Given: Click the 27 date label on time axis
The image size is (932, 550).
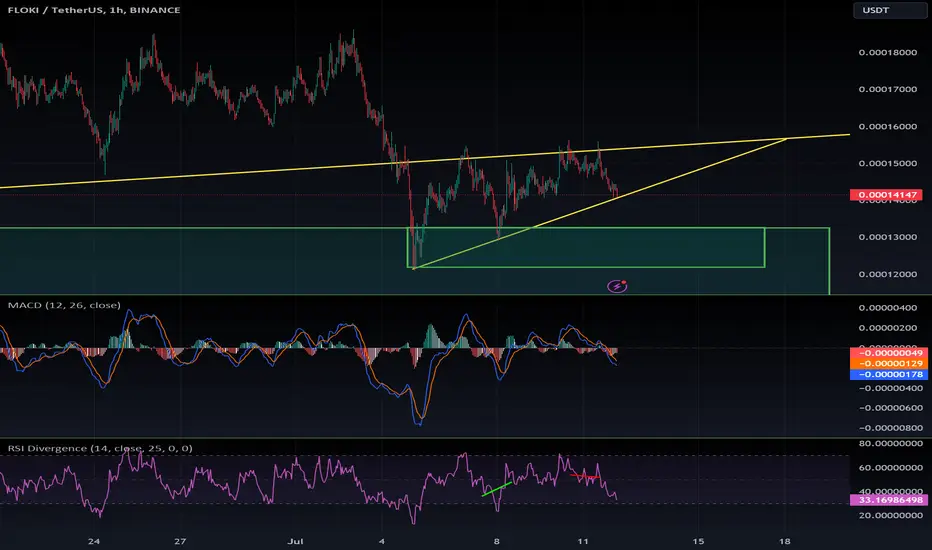Looking at the screenshot, I should tap(180, 541).
